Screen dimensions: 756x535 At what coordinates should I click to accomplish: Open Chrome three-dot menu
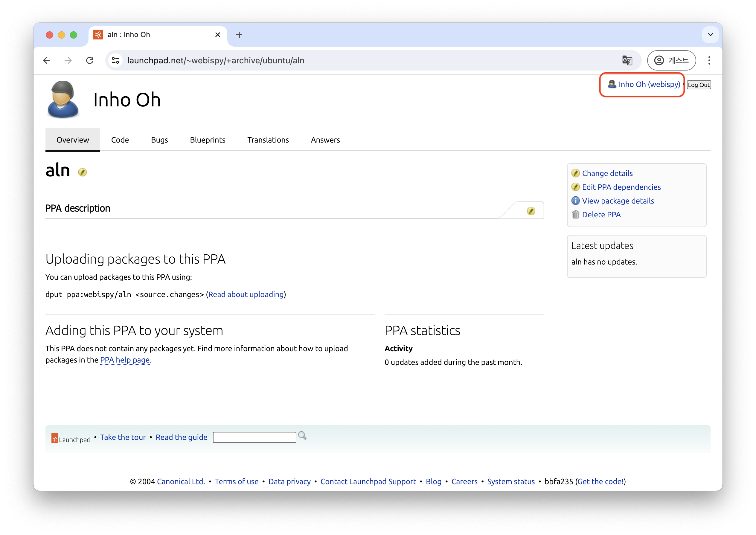pos(709,60)
